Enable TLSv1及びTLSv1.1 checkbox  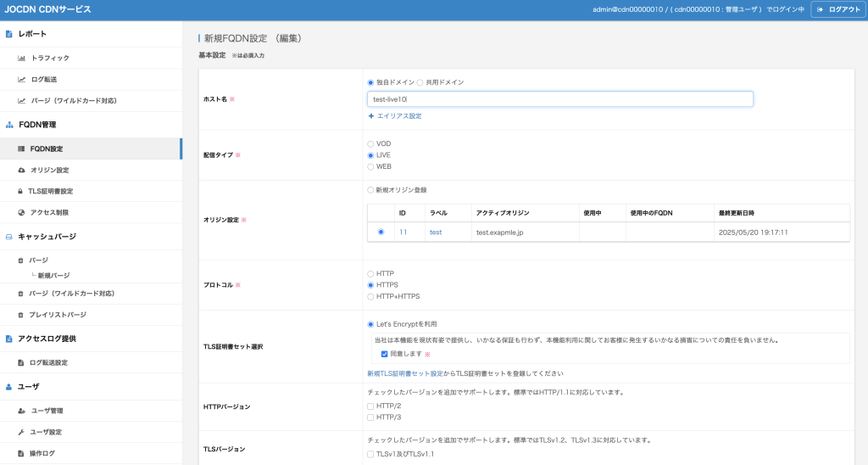370,455
